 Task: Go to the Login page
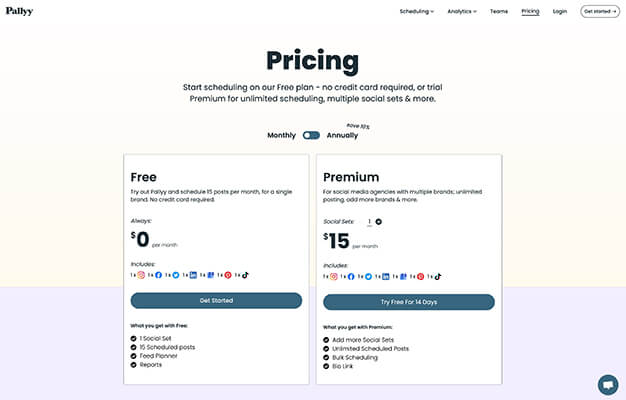point(559,11)
